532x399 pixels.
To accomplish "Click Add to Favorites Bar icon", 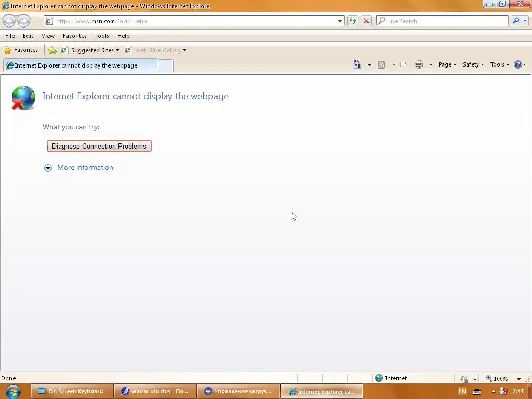I will 52,50.
